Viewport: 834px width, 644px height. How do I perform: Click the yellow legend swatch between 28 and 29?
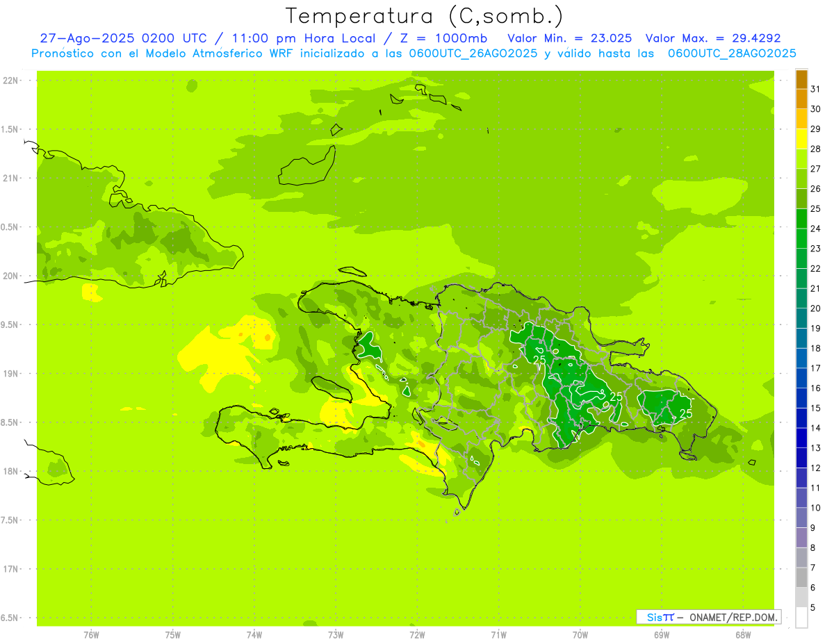tap(801, 139)
